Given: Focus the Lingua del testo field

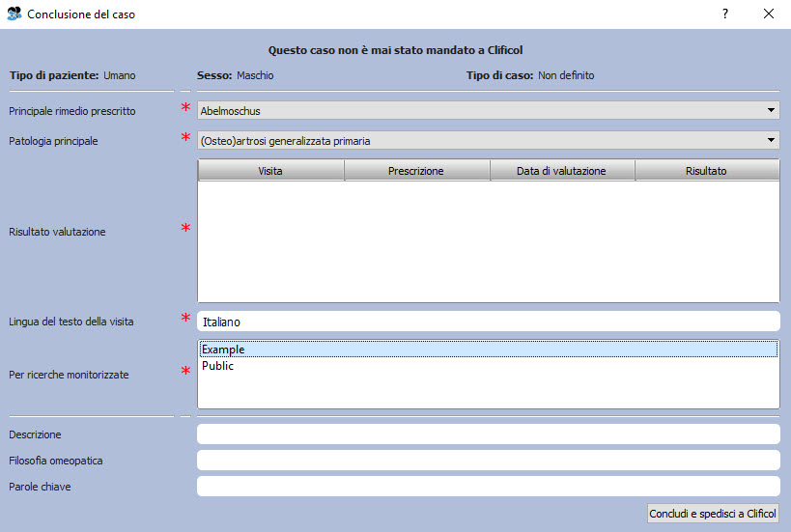Looking at the screenshot, I should 488,322.
